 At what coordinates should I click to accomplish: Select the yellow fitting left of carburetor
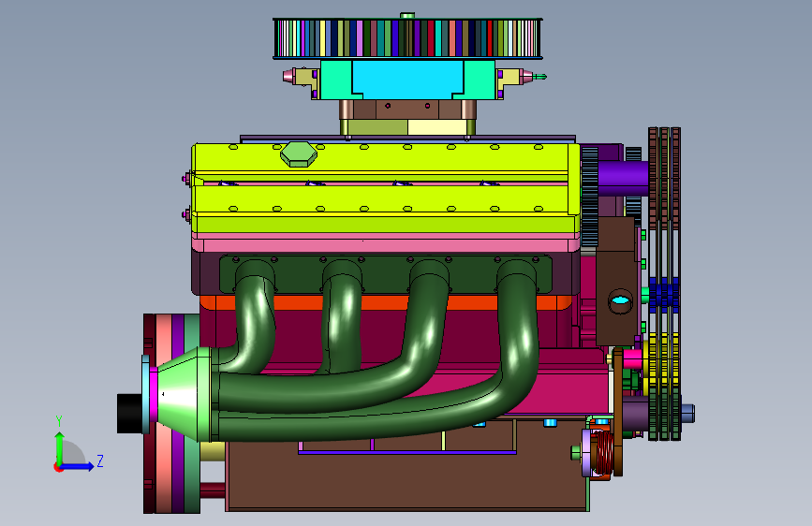[x=305, y=77]
